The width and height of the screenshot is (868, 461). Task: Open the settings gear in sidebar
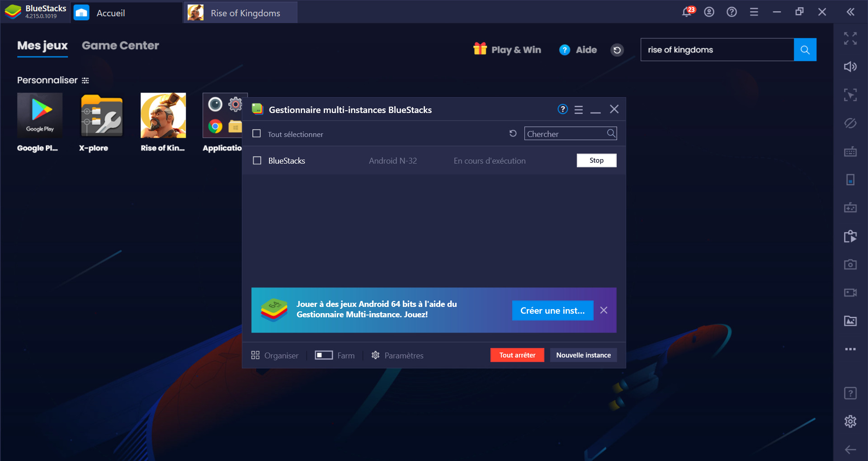tap(850, 421)
